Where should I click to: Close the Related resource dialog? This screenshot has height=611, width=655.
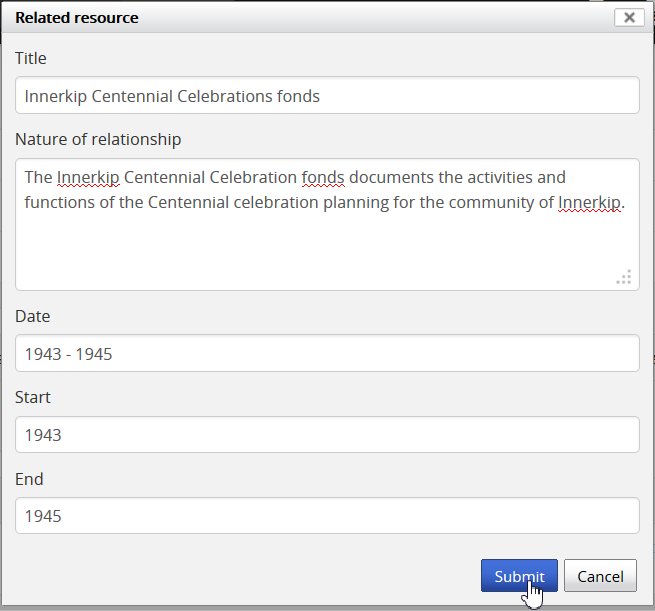[x=629, y=17]
